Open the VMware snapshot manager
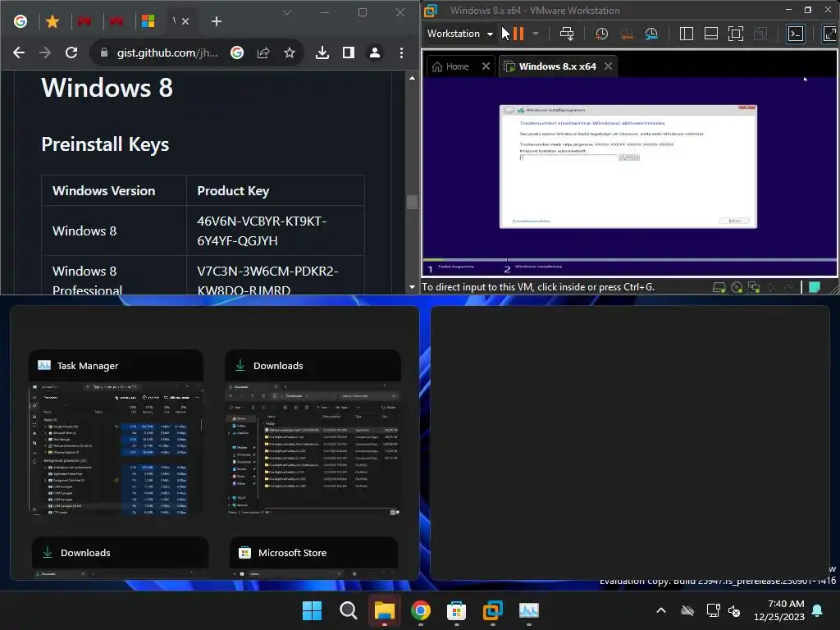840x630 pixels. (651, 34)
